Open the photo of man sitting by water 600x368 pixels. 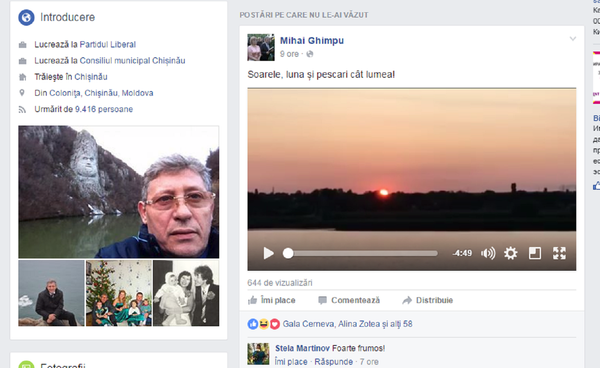tap(51, 293)
